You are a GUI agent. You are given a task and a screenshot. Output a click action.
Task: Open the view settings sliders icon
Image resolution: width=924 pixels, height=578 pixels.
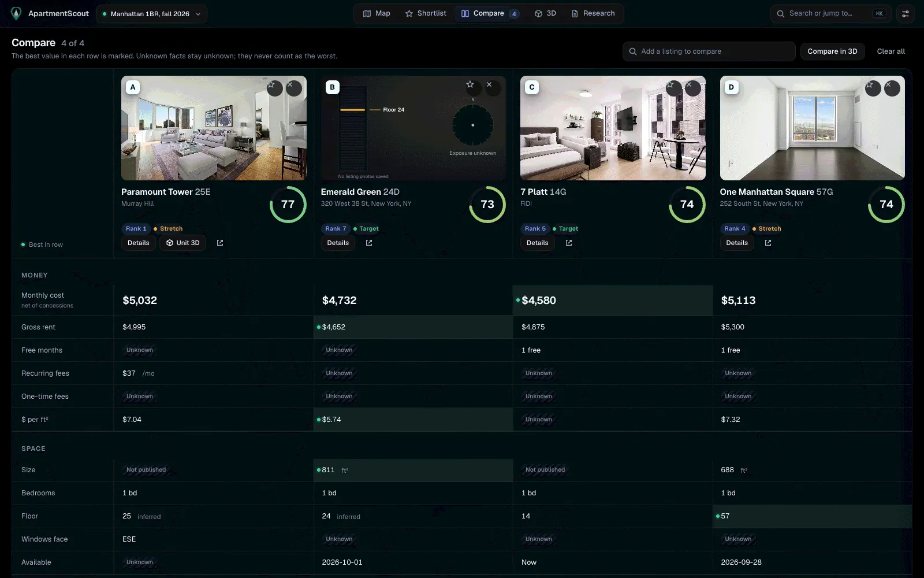[906, 14]
